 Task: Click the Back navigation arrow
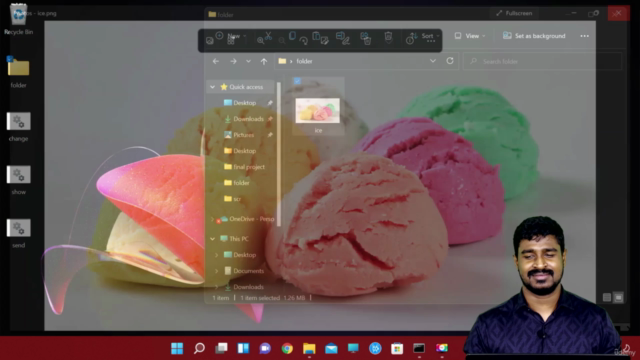tap(216, 61)
